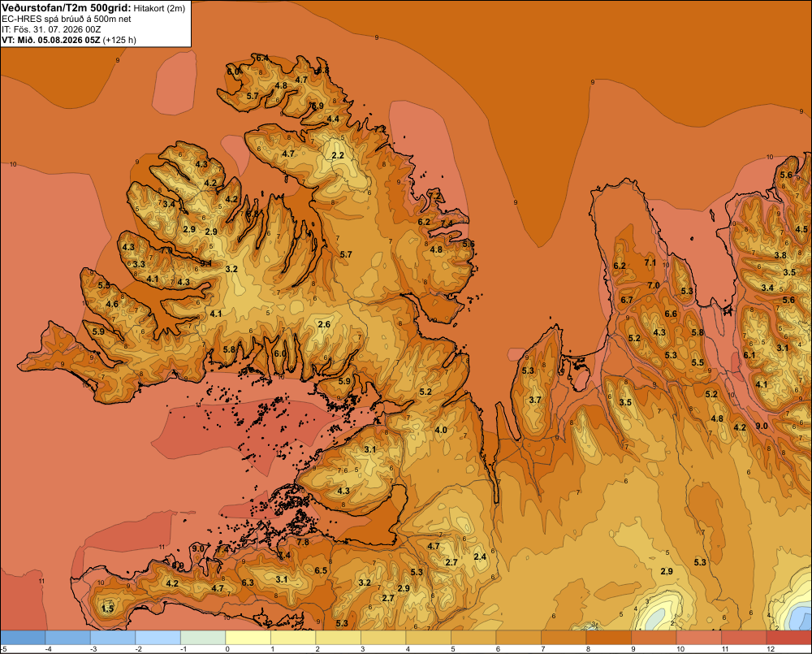
Task: Click the Veðurstofan/T2m 500grid title text
Action: tap(66, 7)
